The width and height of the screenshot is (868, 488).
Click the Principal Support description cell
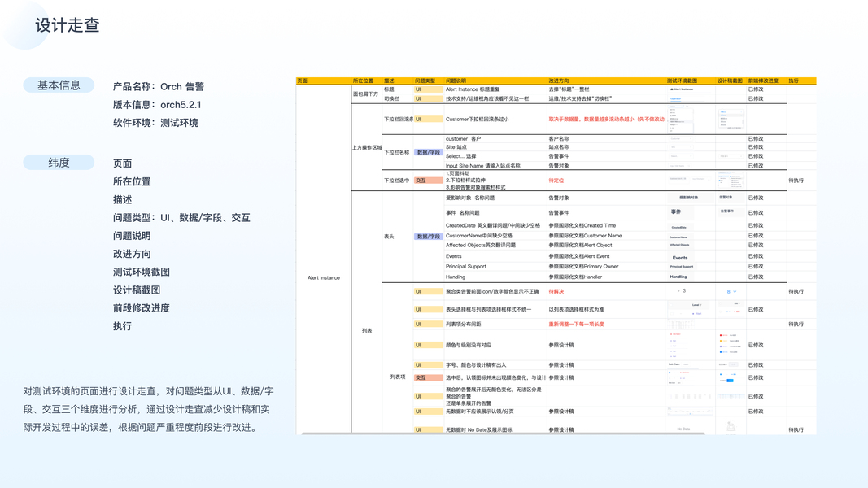pyautogui.click(x=466, y=266)
